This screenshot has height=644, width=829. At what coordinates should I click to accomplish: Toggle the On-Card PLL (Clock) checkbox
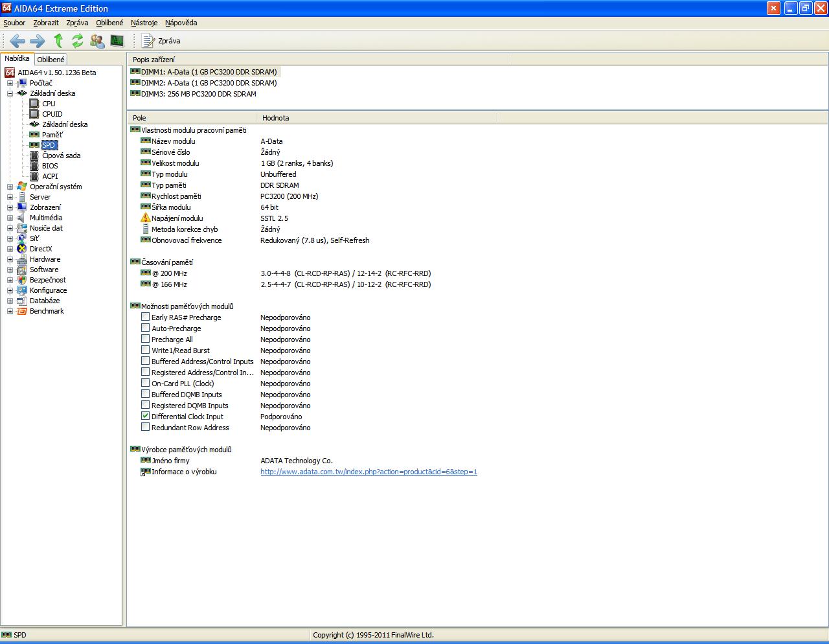click(x=146, y=384)
